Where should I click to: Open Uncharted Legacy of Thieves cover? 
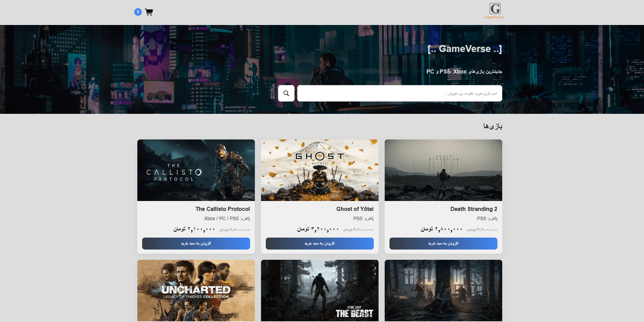(196, 291)
